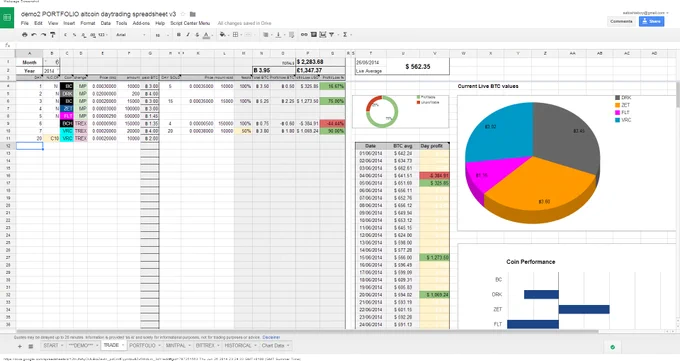Click the Comments button
This screenshot has width=680, height=361.
click(621, 21)
